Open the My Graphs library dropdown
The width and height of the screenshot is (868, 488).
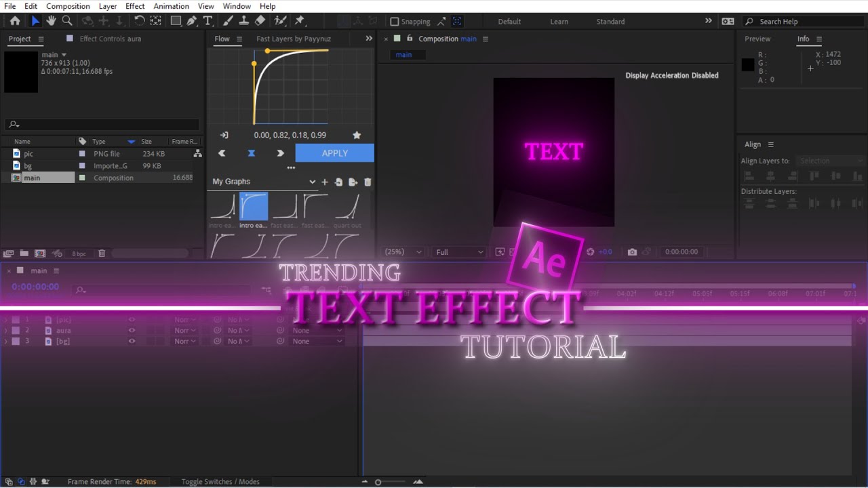[264, 182]
